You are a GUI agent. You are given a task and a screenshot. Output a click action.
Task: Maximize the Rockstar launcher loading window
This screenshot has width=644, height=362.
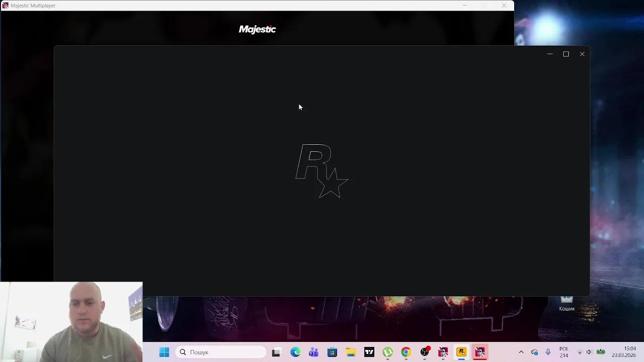tap(566, 54)
